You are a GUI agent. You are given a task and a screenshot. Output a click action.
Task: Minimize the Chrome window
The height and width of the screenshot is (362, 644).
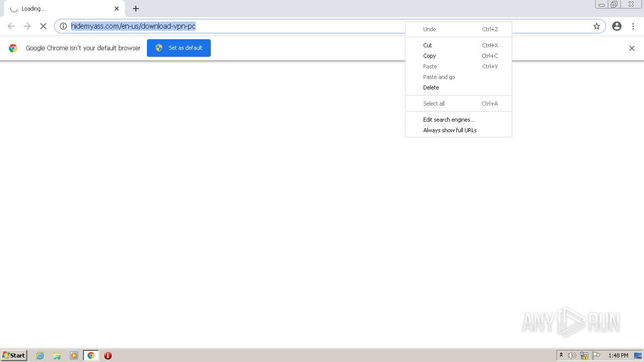(602, 5)
